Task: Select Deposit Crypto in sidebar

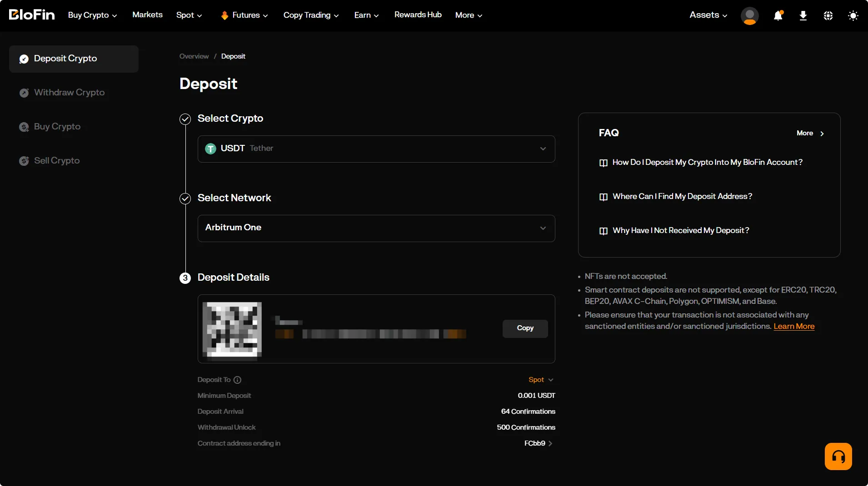Action: tap(74, 59)
